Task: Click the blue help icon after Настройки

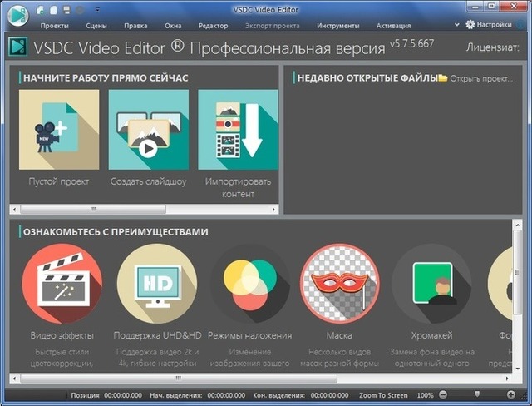Action: coord(520,24)
